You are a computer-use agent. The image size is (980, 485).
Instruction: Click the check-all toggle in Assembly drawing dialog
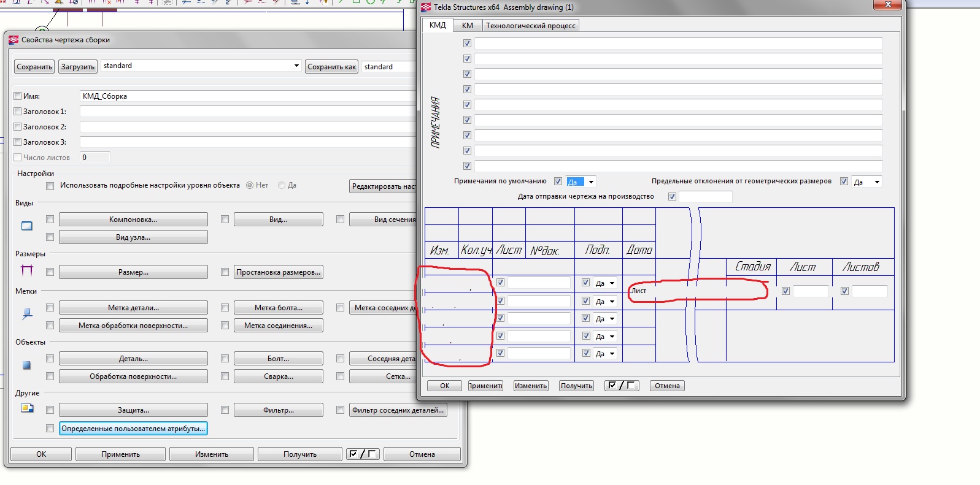click(x=622, y=386)
